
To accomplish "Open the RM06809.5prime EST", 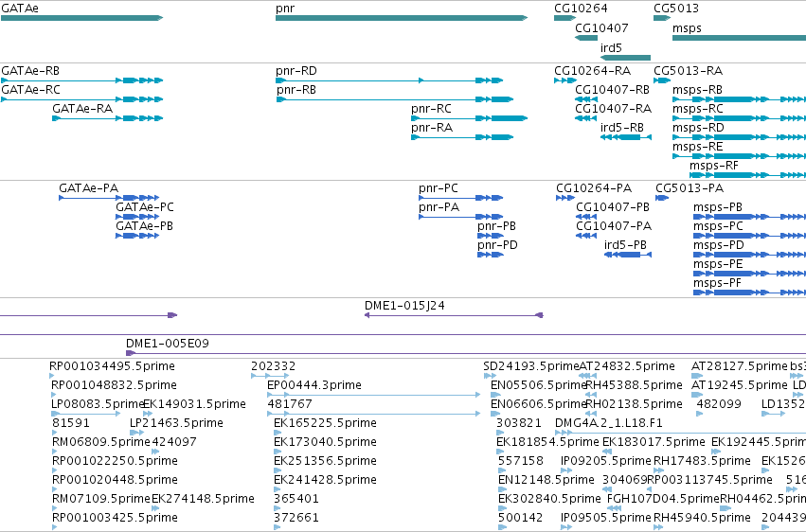I will coord(55,452).
